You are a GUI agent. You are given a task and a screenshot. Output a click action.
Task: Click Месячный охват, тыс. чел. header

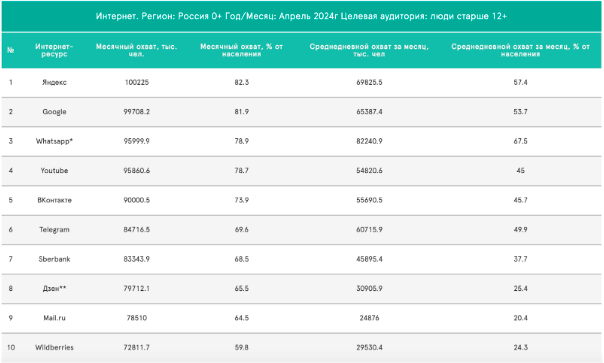(136, 50)
